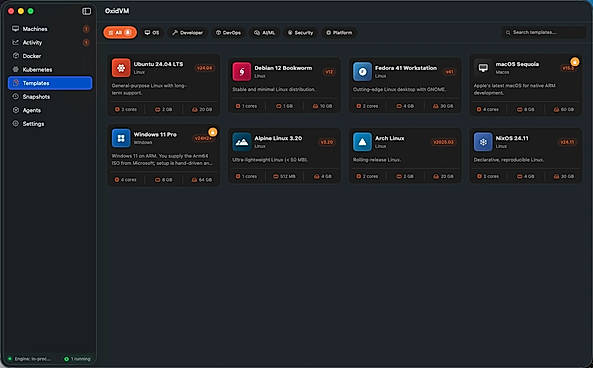The width and height of the screenshot is (593, 368).
Task: Click the v24.04 version tag on Ubuntu
Action: [205, 68]
